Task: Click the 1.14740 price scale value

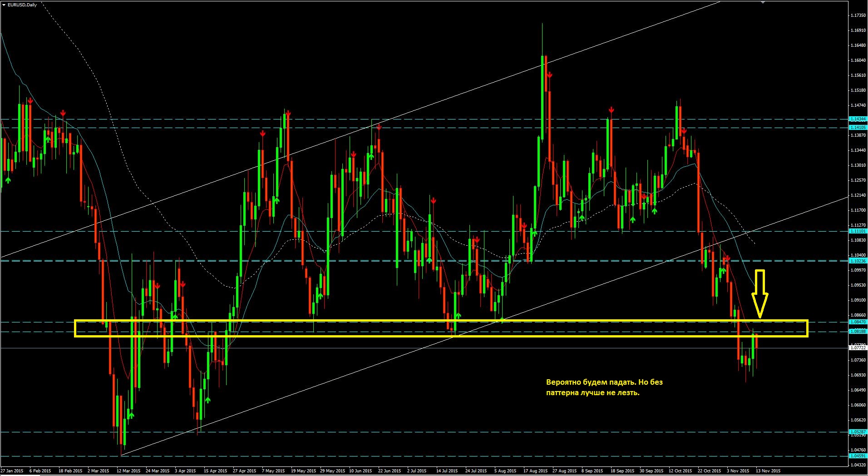Action: coord(858,105)
